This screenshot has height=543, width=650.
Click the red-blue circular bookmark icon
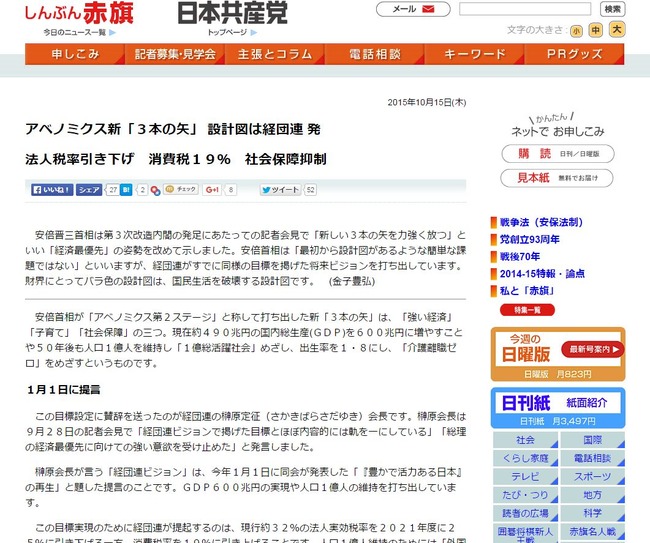[x=155, y=191]
